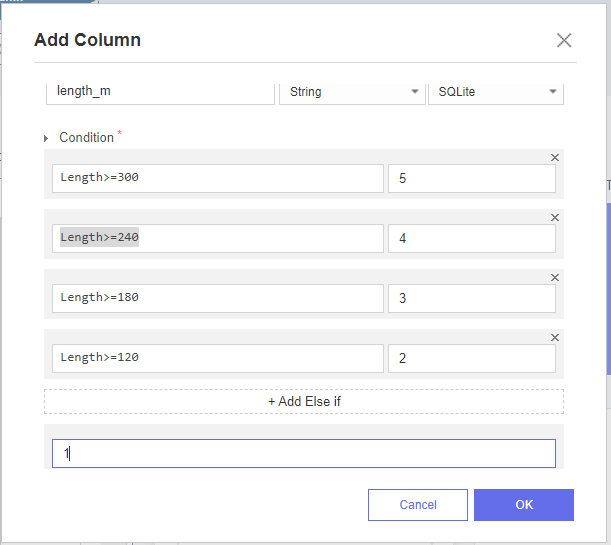Cancel the Add Column dialog
This screenshot has width=611, height=545.
(417, 505)
